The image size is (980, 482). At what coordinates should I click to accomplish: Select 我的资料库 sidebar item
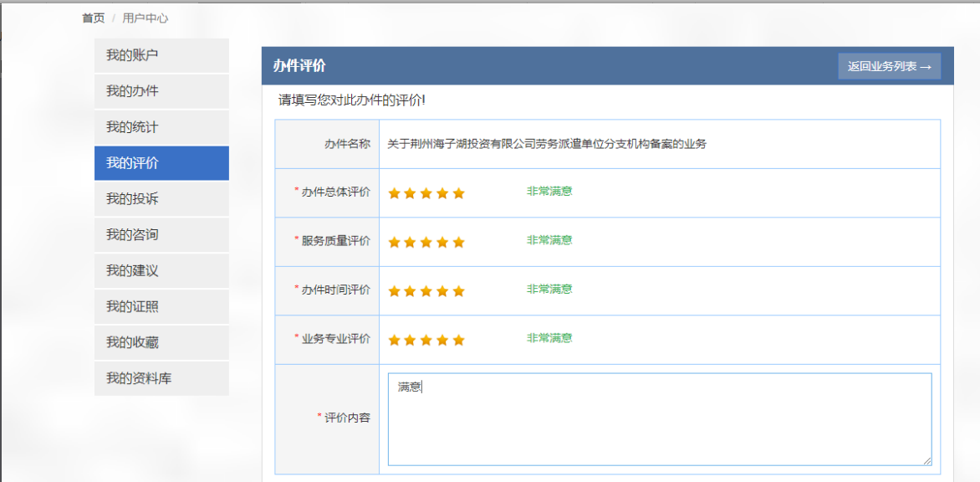coord(161,379)
